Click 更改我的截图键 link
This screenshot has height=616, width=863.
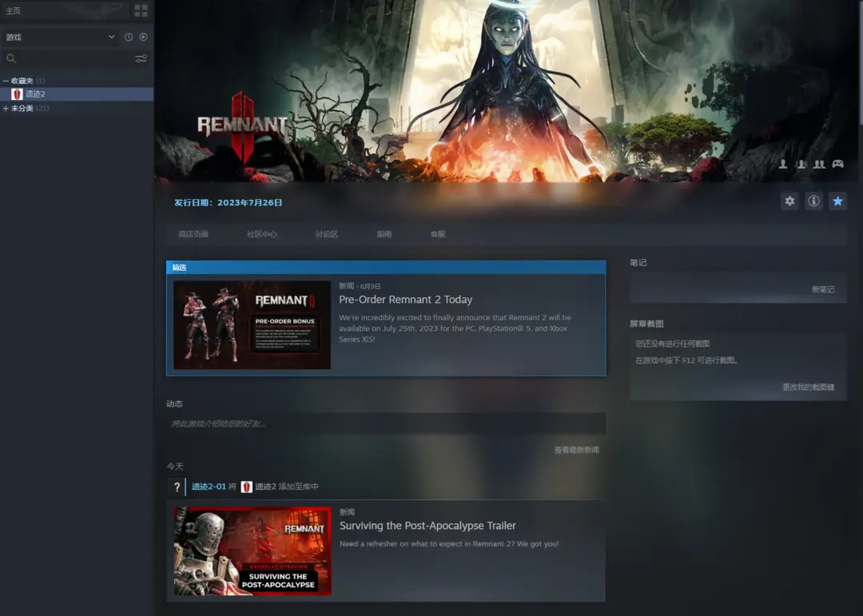(808, 387)
